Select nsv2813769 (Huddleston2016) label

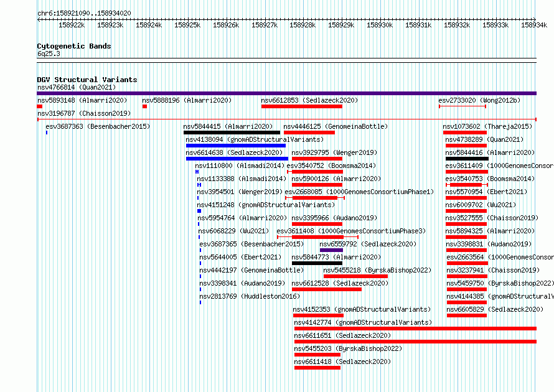point(250,296)
